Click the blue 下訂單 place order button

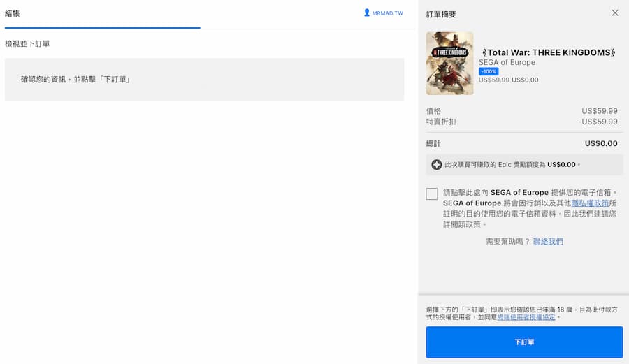(x=524, y=342)
